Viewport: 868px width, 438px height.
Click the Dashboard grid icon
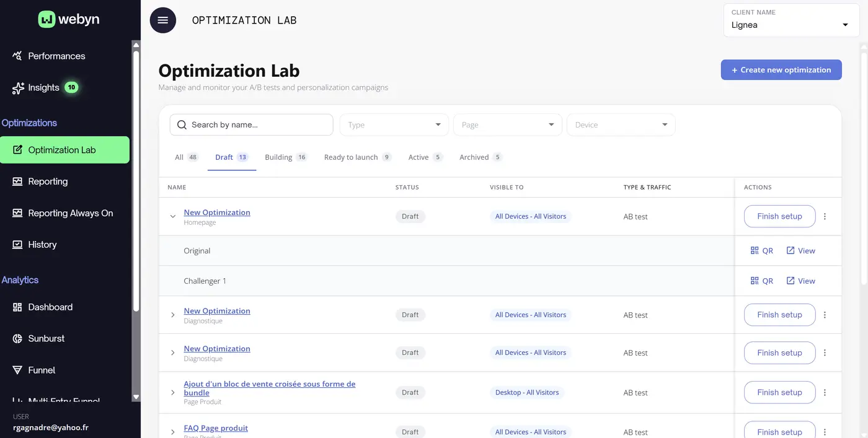click(17, 307)
